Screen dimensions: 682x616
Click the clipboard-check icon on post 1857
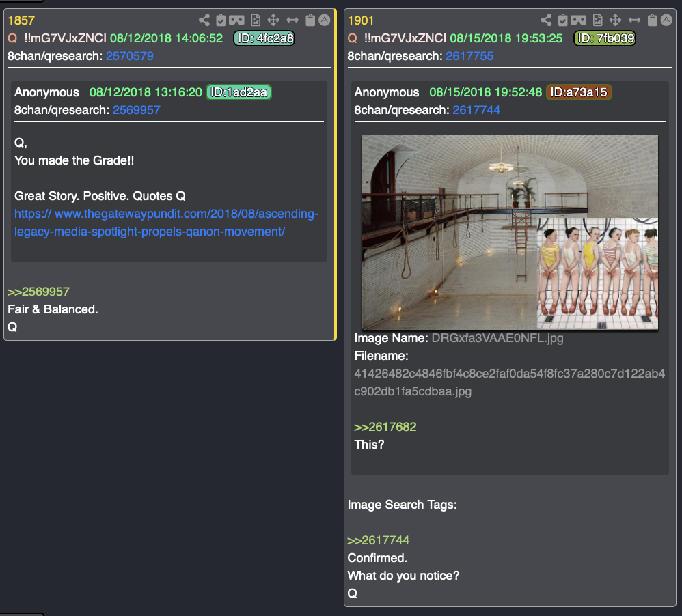click(x=221, y=20)
